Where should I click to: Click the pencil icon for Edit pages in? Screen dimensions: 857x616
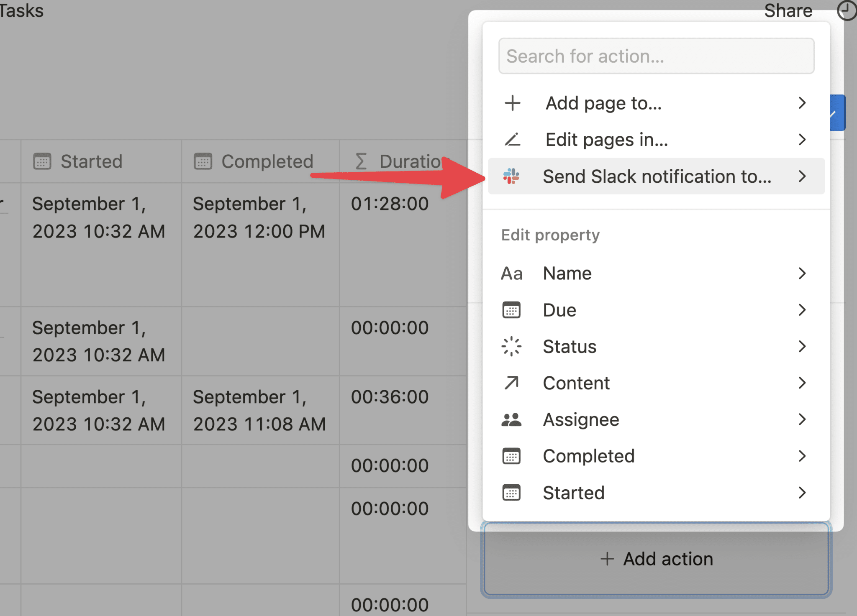[x=512, y=139]
